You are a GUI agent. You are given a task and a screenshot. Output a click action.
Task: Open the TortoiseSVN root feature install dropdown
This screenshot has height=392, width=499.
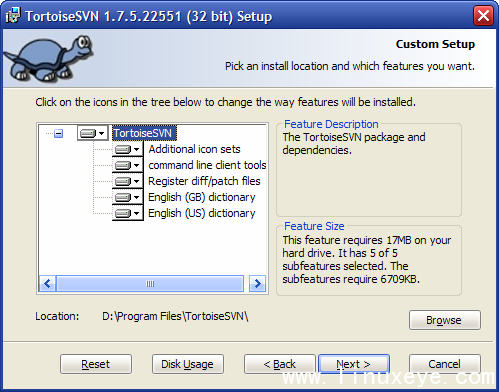[x=93, y=133]
